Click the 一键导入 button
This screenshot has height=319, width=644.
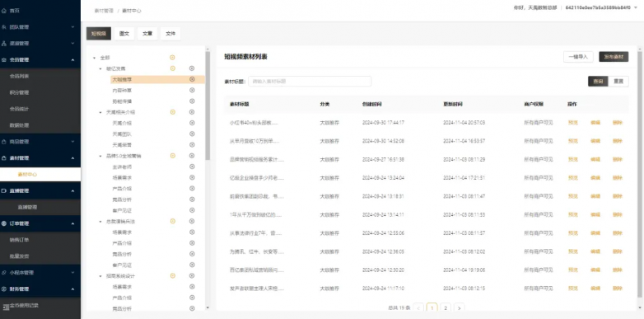coord(578,57)
